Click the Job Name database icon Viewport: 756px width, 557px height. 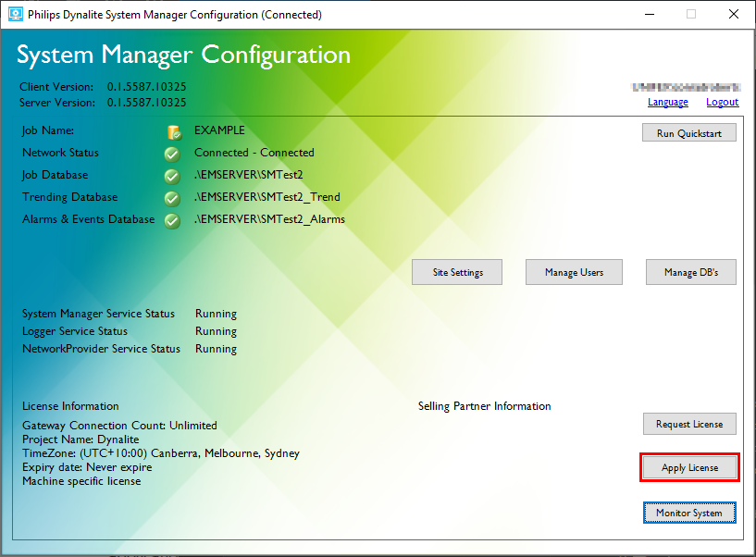(172, 132)
